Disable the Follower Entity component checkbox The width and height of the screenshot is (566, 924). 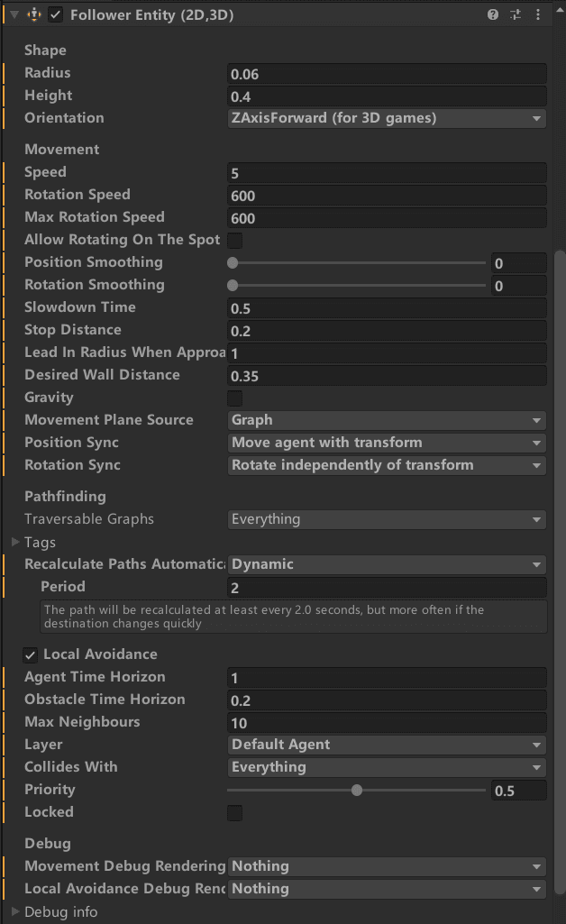[55, 14]
